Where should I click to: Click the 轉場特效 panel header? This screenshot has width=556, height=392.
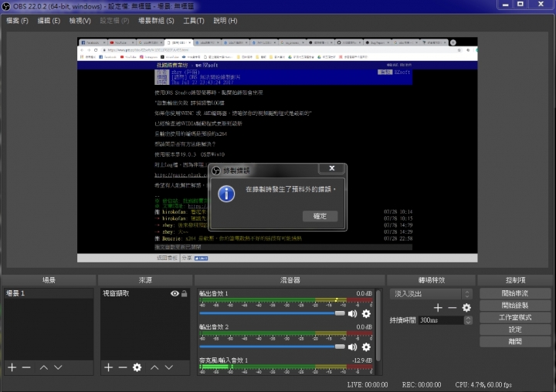point(431,280)
